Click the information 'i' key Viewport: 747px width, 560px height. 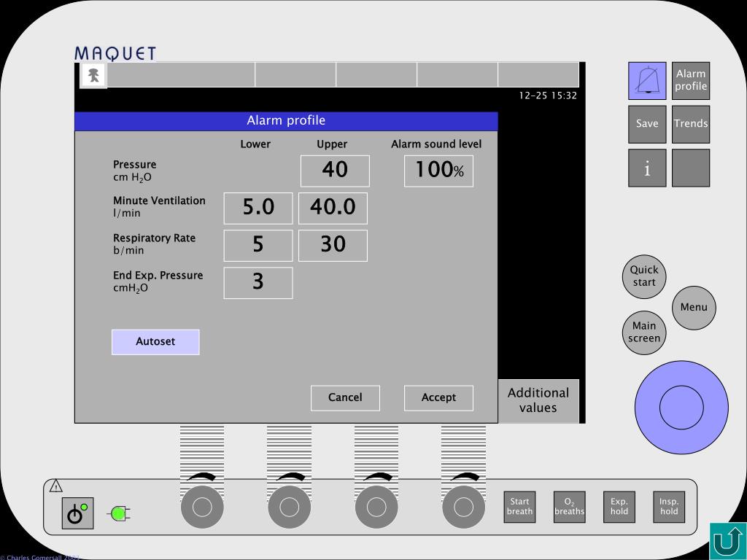pyautogui.click(x=647, y=168)
